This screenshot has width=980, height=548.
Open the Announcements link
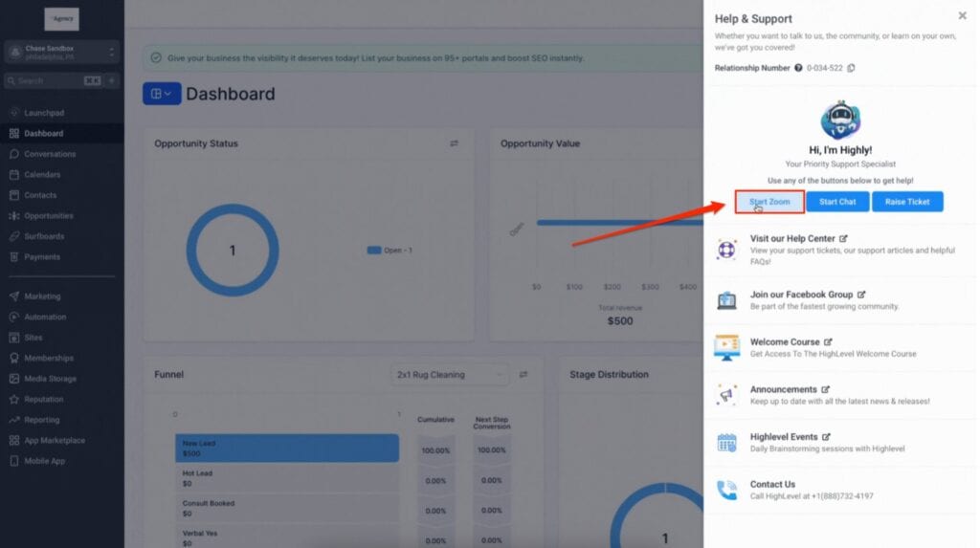(790, 390)
